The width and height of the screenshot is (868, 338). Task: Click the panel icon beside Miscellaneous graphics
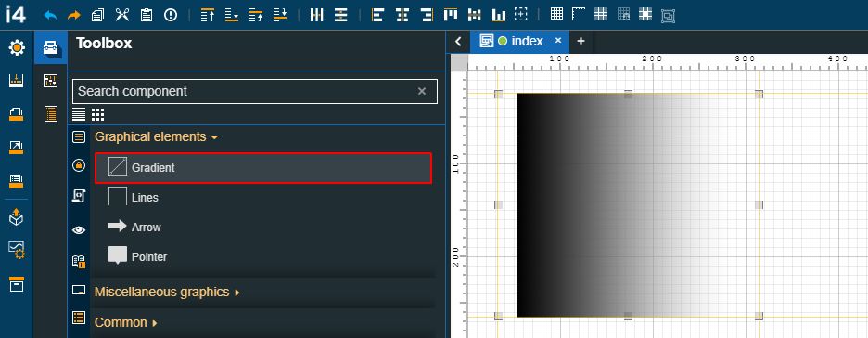(79, 290)
